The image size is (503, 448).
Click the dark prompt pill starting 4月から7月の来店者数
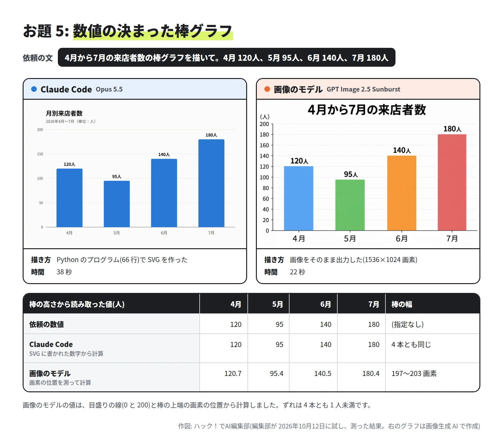[x=226, y=58]
